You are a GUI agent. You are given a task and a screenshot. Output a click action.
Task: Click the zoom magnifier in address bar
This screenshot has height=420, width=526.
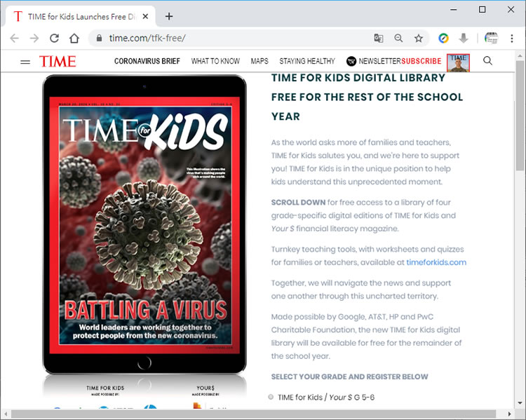pyautogui.click(x=398, y=39)
